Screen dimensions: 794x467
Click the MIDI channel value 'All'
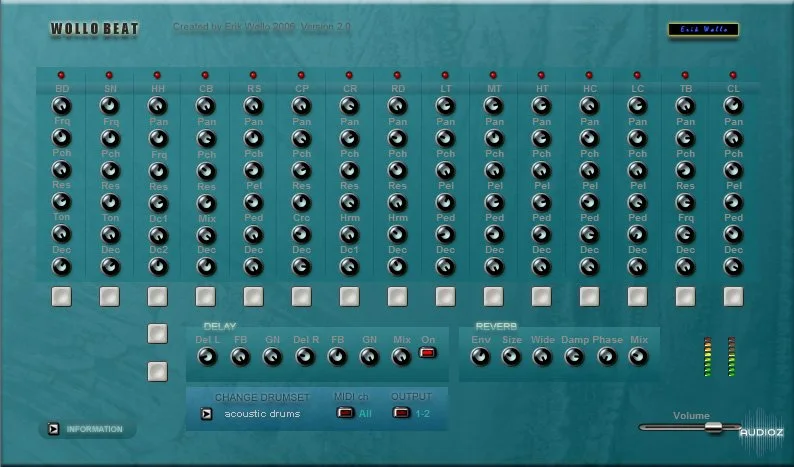tap(365, 414)
